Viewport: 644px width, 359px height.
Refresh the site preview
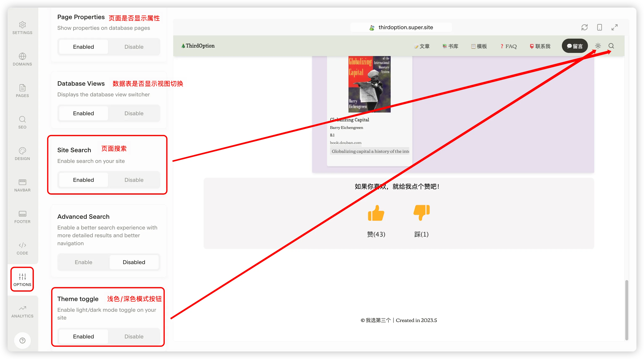(584, 27)
